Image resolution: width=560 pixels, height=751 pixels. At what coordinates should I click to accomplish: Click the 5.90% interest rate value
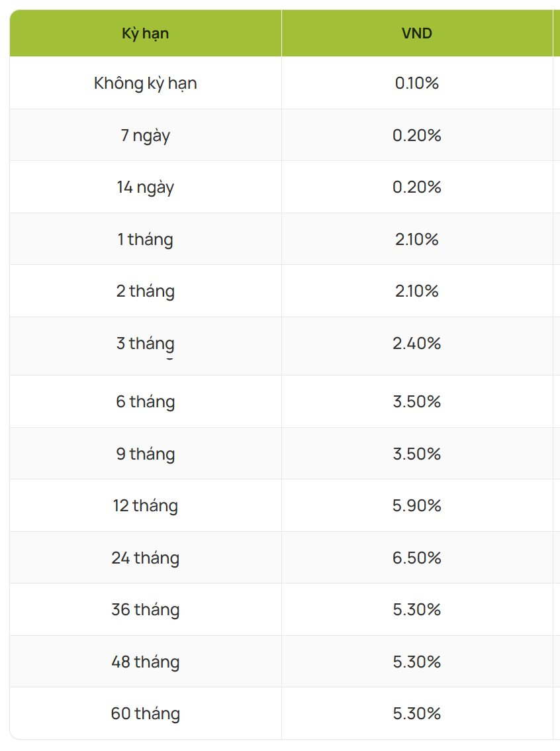pyautogui.click(x=416, y=506)
